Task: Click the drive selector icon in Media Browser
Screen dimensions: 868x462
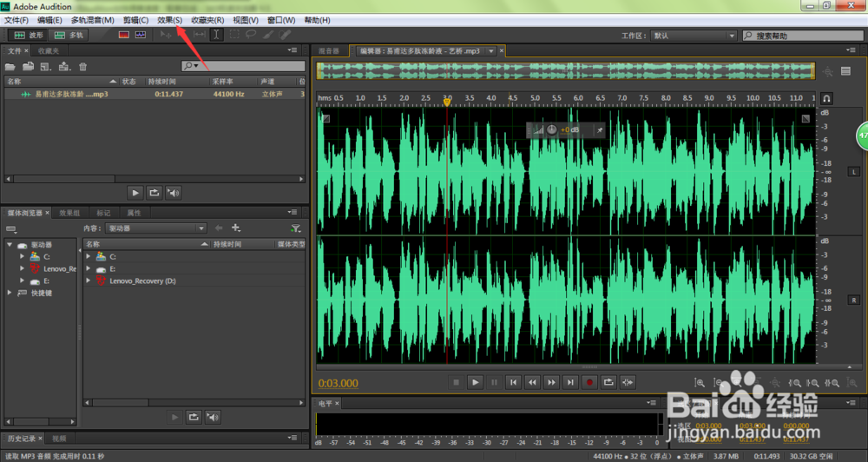Action: [11, 228]
